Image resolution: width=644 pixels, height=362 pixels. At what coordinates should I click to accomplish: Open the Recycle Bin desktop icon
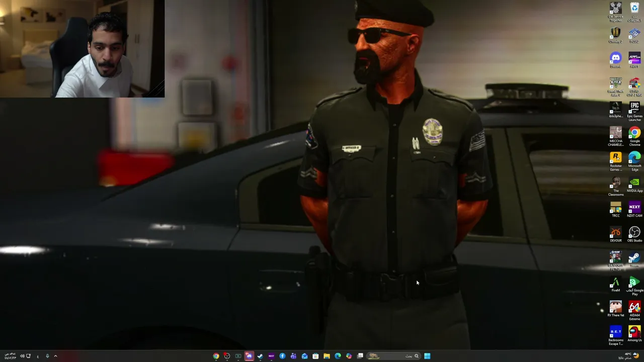[x=634, y=12]
